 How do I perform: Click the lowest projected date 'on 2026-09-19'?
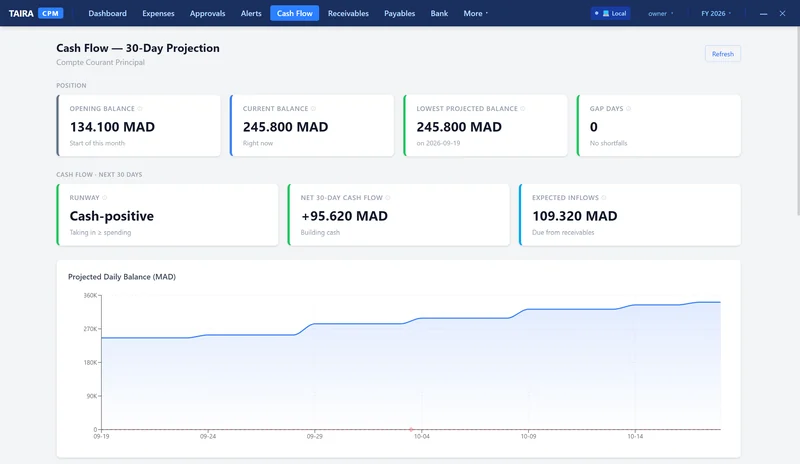[438, 143]
